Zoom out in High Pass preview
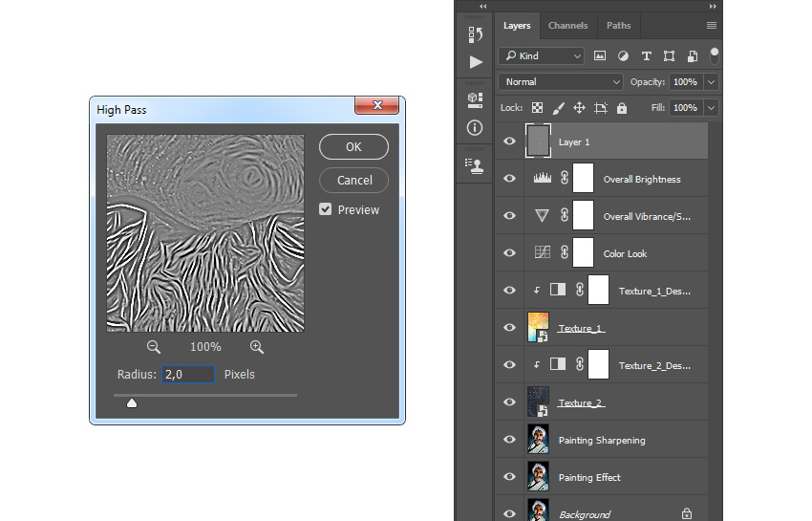 pyautogui.click(x=154, y=347)
